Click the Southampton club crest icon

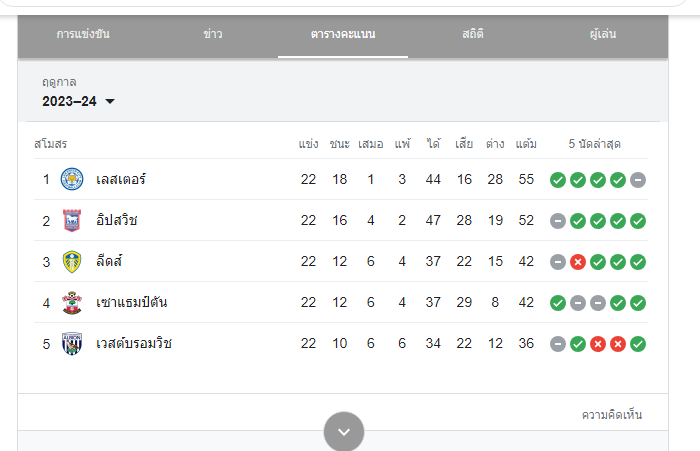pos(72,303)
